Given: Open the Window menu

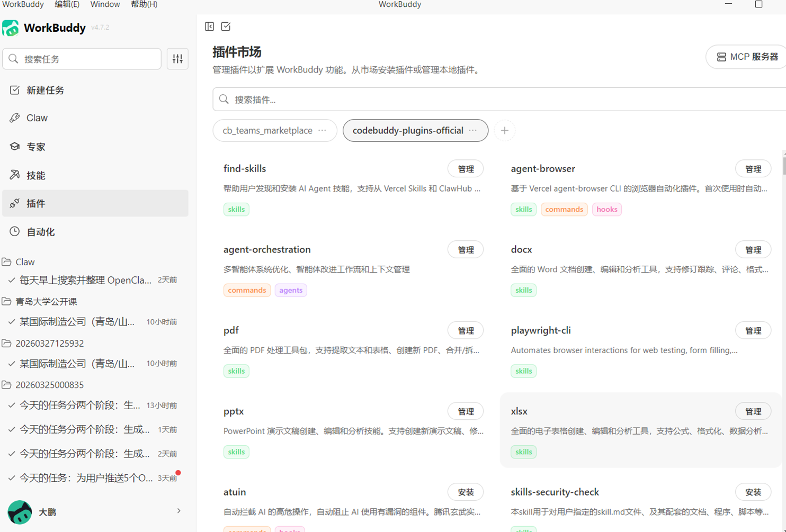Looking at the screenshot, I should [x=105, y=4].
